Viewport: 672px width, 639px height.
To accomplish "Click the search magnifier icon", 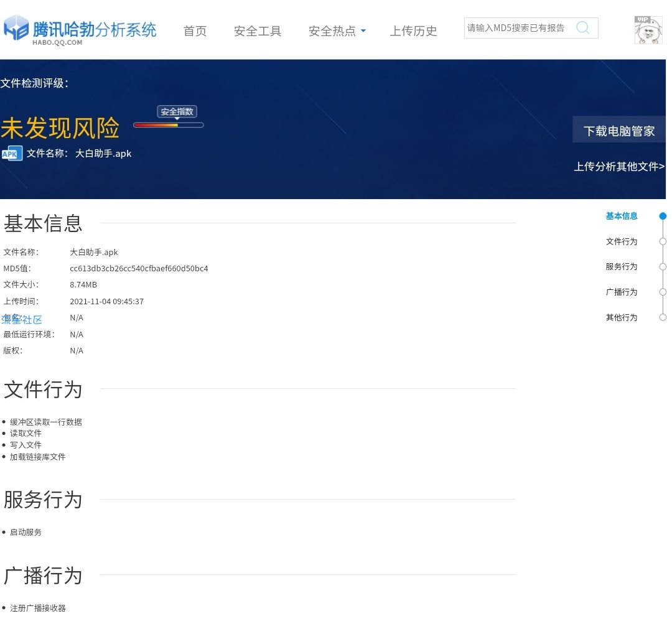I will tap(582, 28).
